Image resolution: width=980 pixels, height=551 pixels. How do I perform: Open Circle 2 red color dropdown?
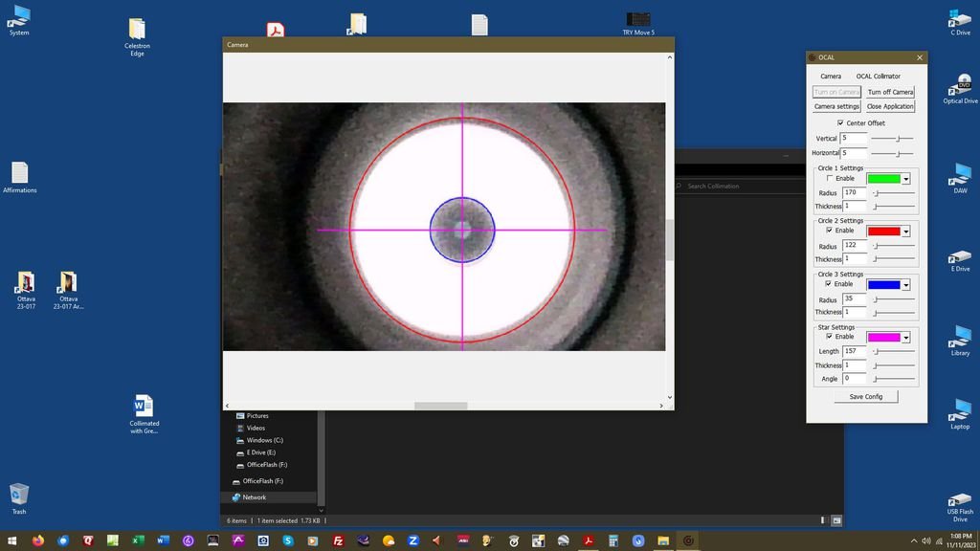[905, 231]
